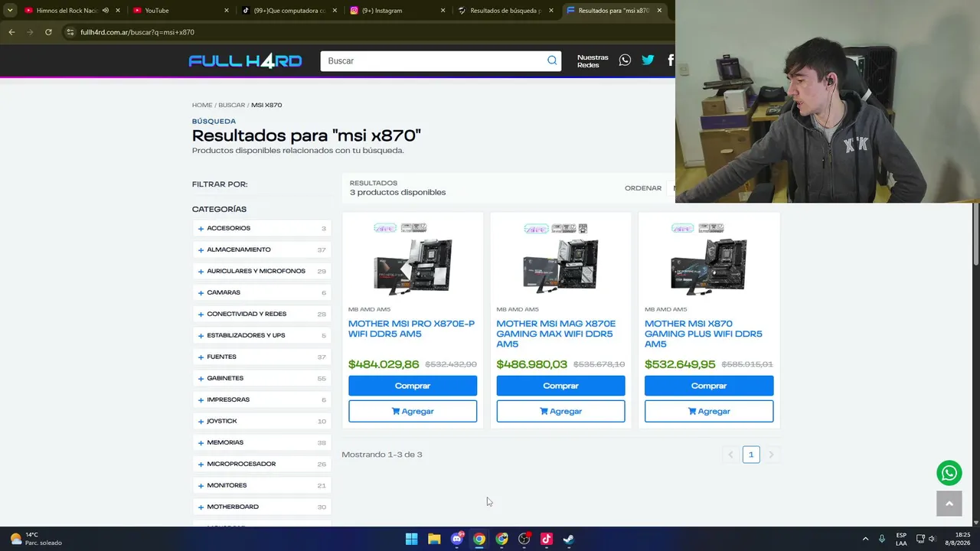Image resolution: width=980 pixels, height=551 pixels.
Task: Open File Explorer from the taskbar
Action: tap(434, 539)
